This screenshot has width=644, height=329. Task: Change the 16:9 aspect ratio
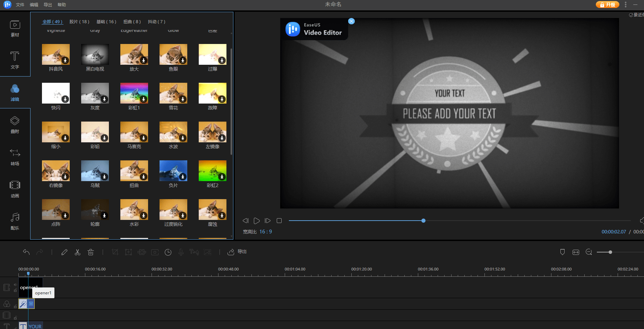266,232
